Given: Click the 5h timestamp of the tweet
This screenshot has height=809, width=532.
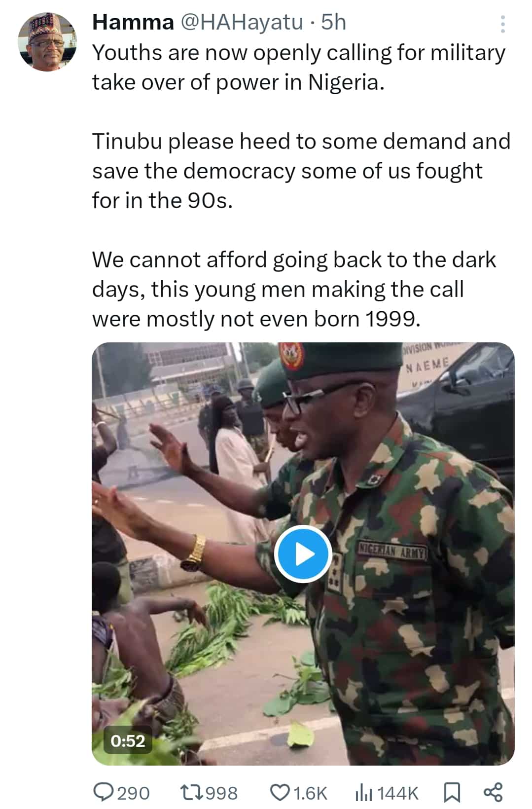Looking at the screenshot, I should pyautogui.click(x=333, y=23).
